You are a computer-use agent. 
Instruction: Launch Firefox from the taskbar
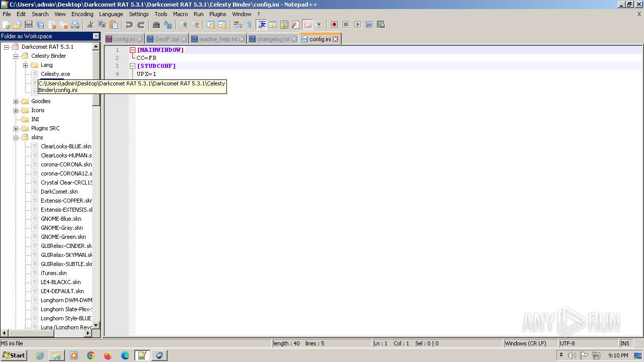(108, 355)
